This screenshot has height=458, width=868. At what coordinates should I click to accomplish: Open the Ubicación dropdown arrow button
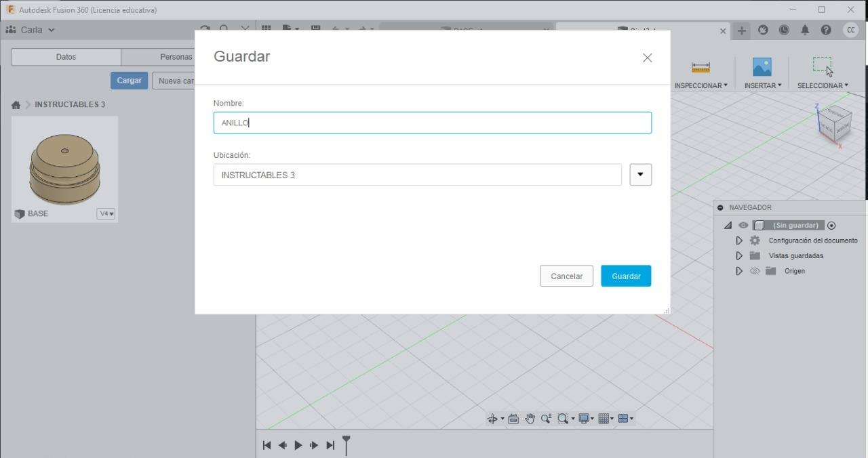click(640, 175)
